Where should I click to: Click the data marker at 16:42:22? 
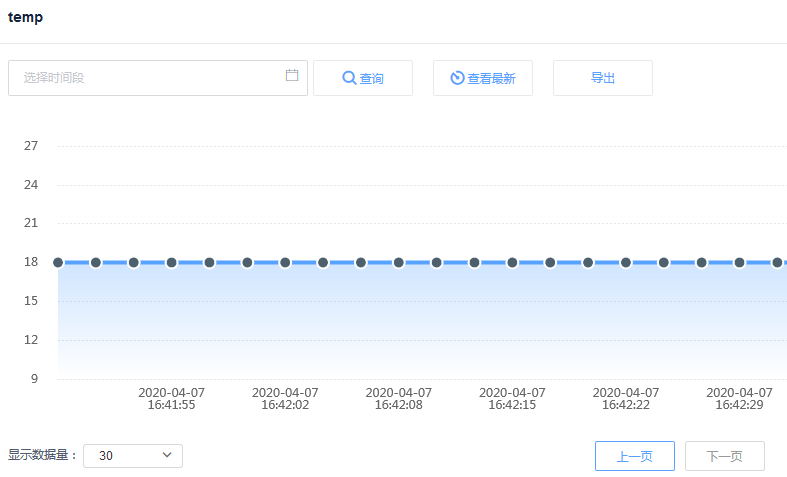click(626, 263)
